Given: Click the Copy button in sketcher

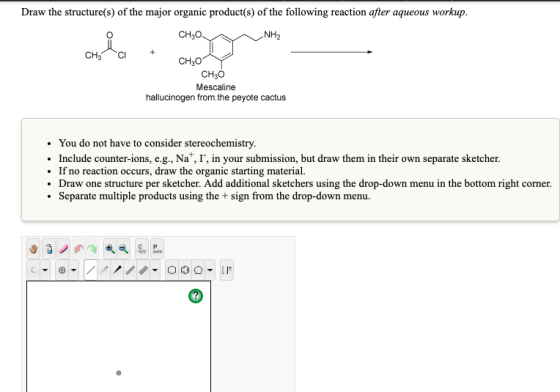Looking at the screenshot, I should (141, 249).
